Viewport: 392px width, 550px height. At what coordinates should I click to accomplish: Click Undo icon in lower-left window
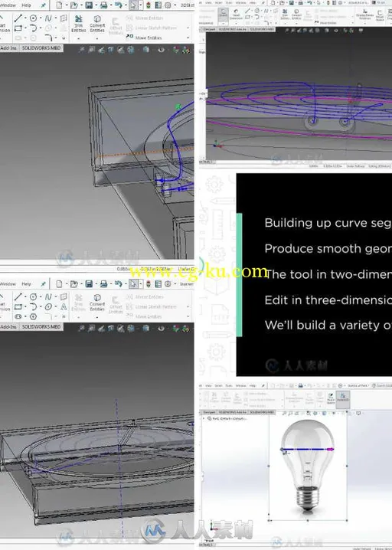tap(118, 283)
